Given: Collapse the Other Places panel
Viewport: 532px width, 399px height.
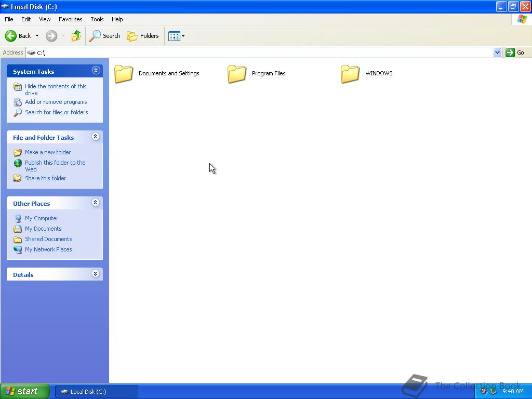Looking at the screenshot, I should (96, 203).
